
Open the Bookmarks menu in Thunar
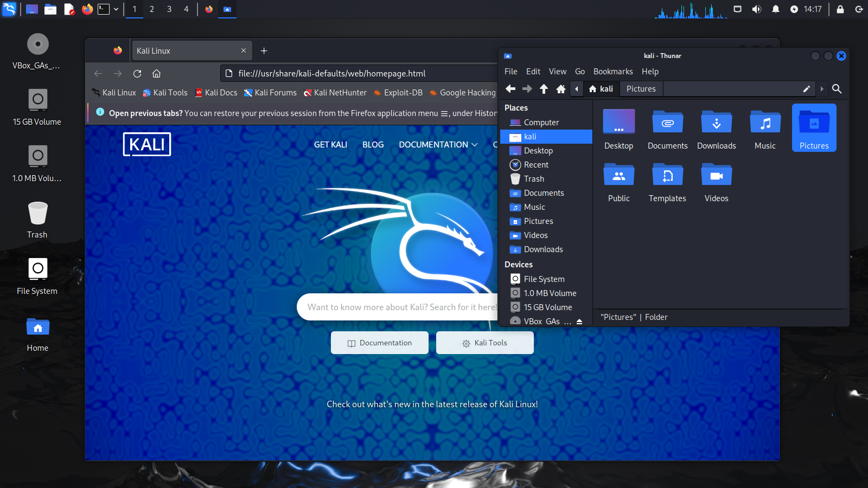[x=613, y=72]
